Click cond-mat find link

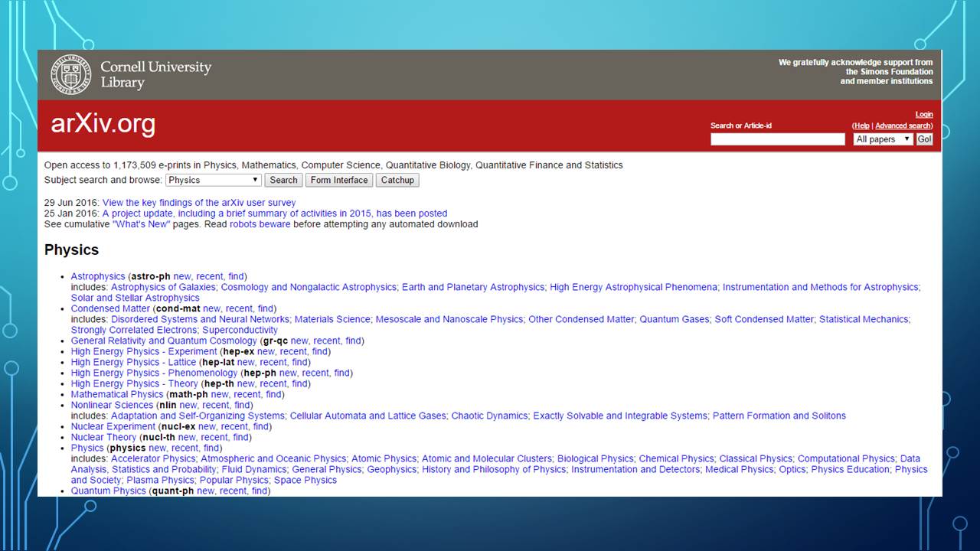click(266, 308)
